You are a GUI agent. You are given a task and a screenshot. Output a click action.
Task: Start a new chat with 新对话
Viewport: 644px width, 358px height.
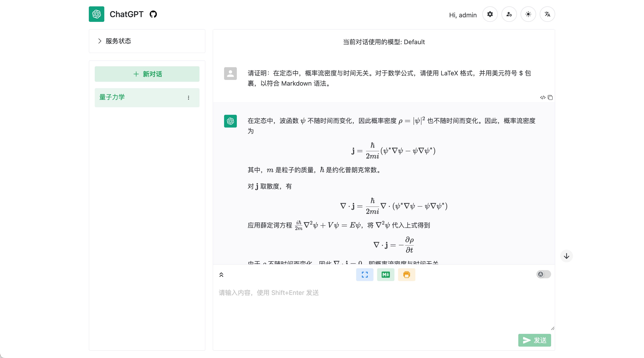147,74
